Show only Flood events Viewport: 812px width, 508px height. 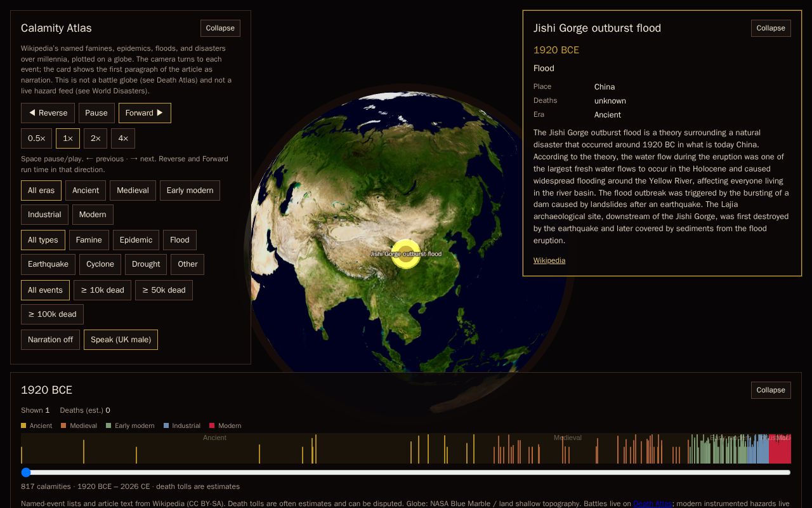pos(180,240)
